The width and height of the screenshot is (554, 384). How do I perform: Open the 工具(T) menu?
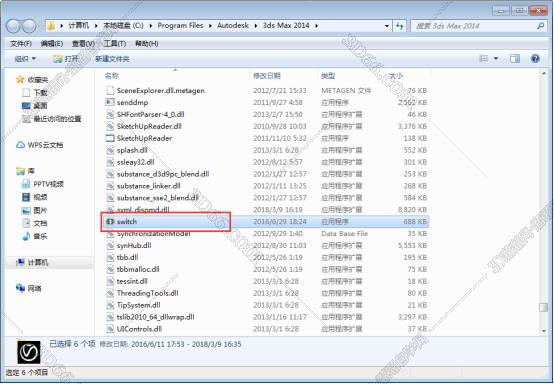click(x=114, y=43)
